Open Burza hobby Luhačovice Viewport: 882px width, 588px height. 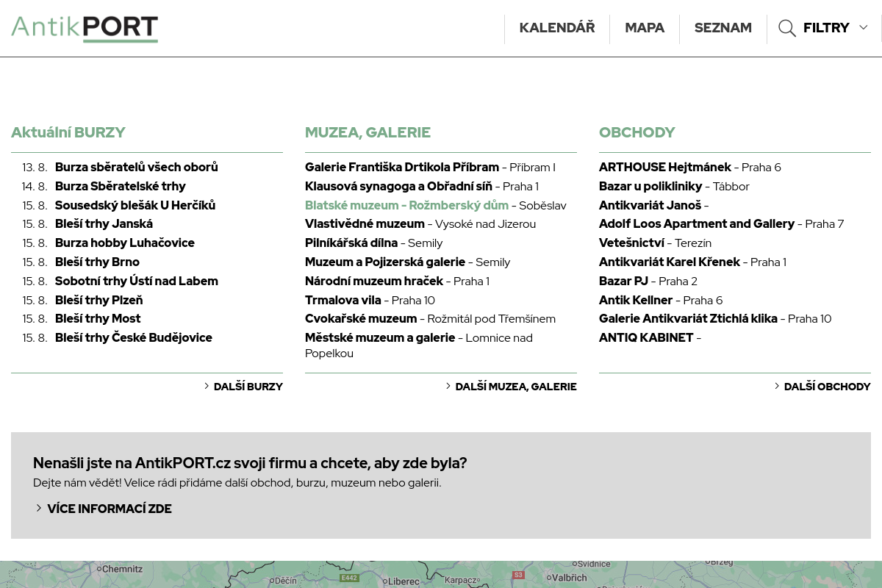125,243
